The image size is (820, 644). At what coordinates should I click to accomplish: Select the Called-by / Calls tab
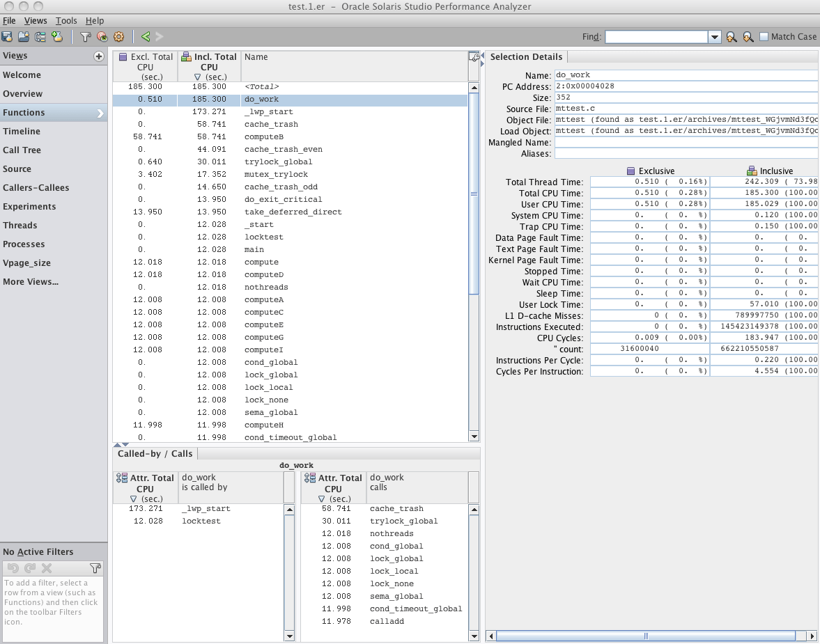pyautogui.click(x=155, y=454)
